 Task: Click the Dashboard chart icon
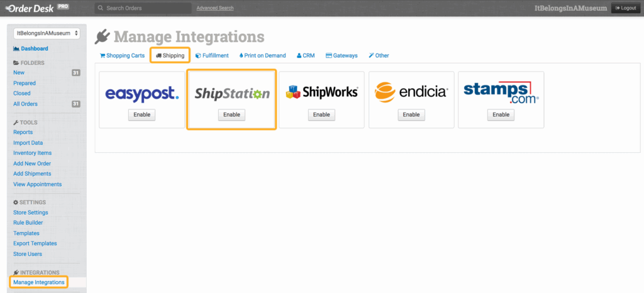point(16,48)
